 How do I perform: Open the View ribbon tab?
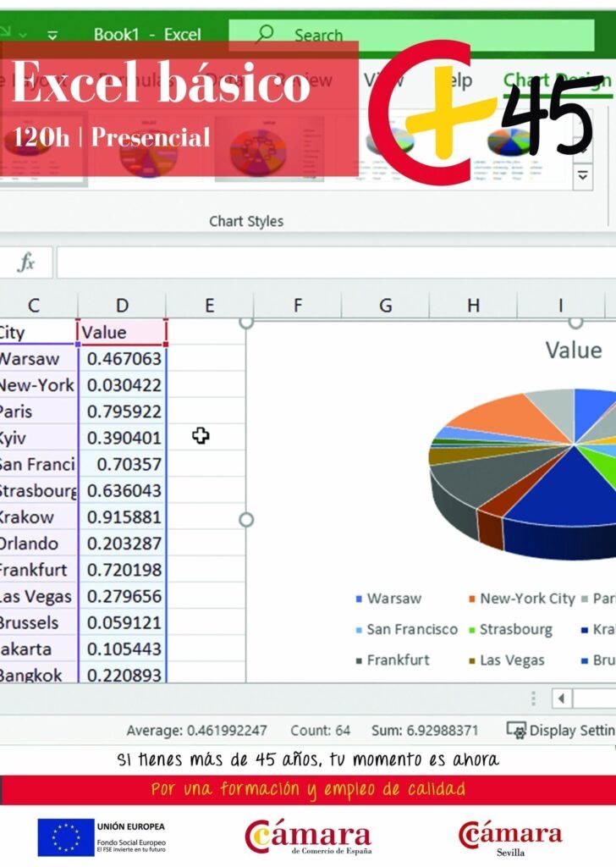(x=383, y=80)
